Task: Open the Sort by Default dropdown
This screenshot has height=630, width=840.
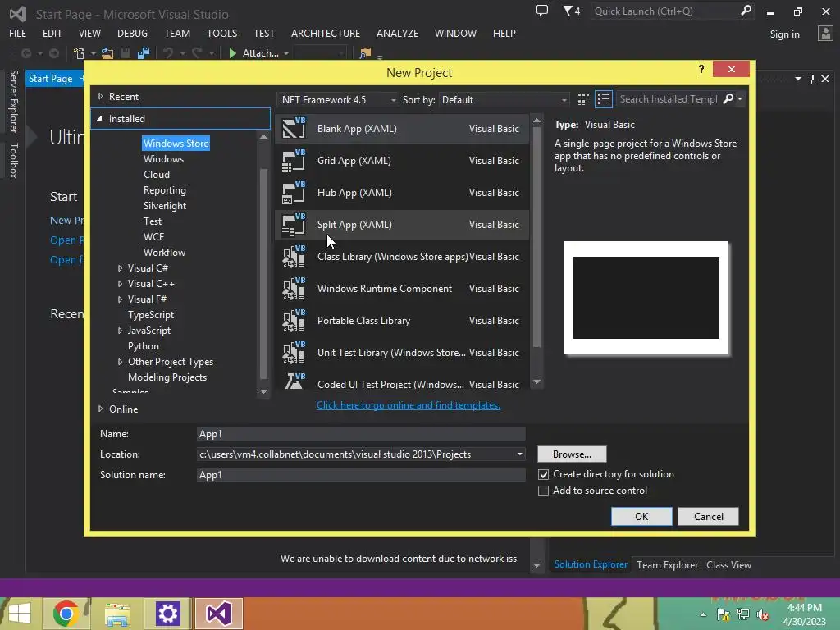Action: tap(504, 99)
